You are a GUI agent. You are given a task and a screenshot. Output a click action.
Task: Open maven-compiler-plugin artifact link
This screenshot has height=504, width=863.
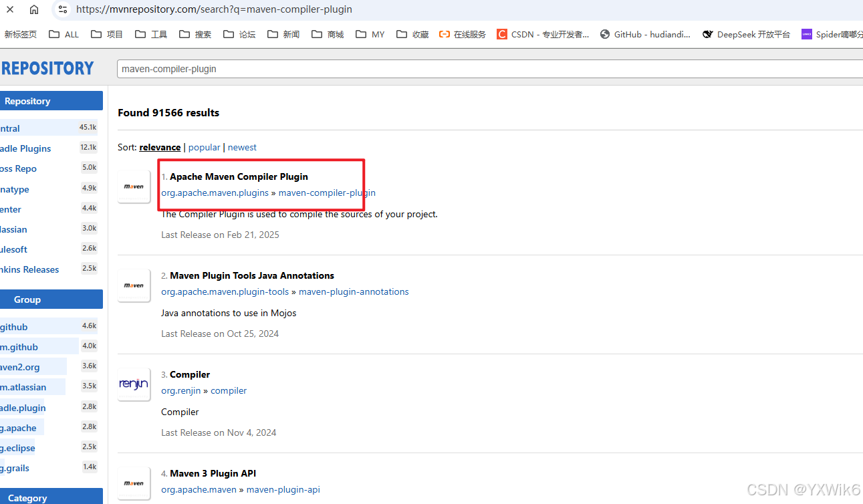(327, 193)
